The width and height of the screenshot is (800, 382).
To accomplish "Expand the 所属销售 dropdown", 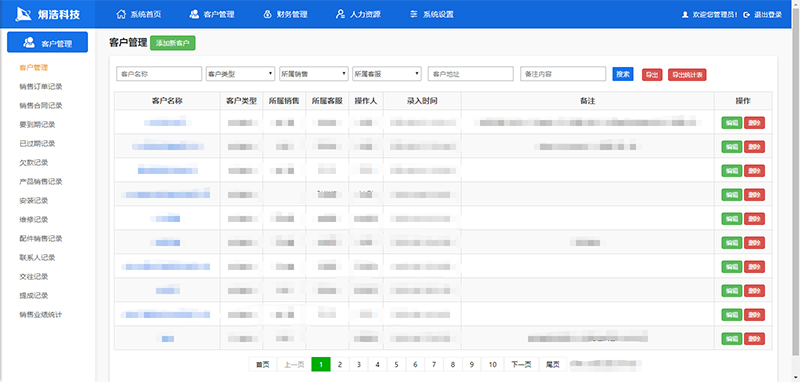I will (314, 74).
